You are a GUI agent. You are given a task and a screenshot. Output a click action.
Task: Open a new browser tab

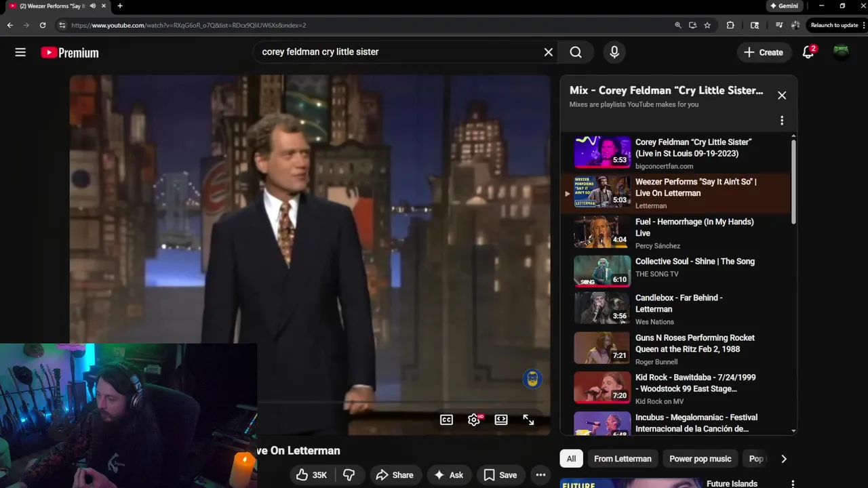(120, 6)
